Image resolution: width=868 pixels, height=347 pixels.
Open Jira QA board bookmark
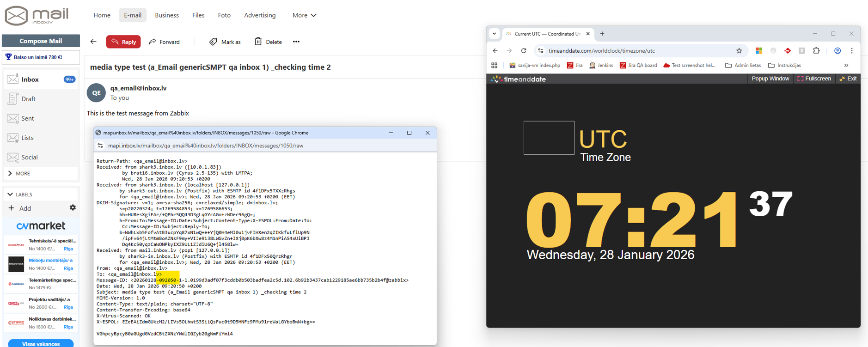[x=638, y=66]
